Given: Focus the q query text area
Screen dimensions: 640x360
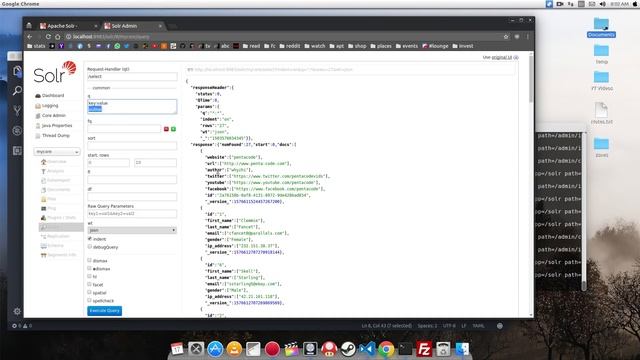Looking at the screenshot, I should pyautogui.click(x=132, y=106).
